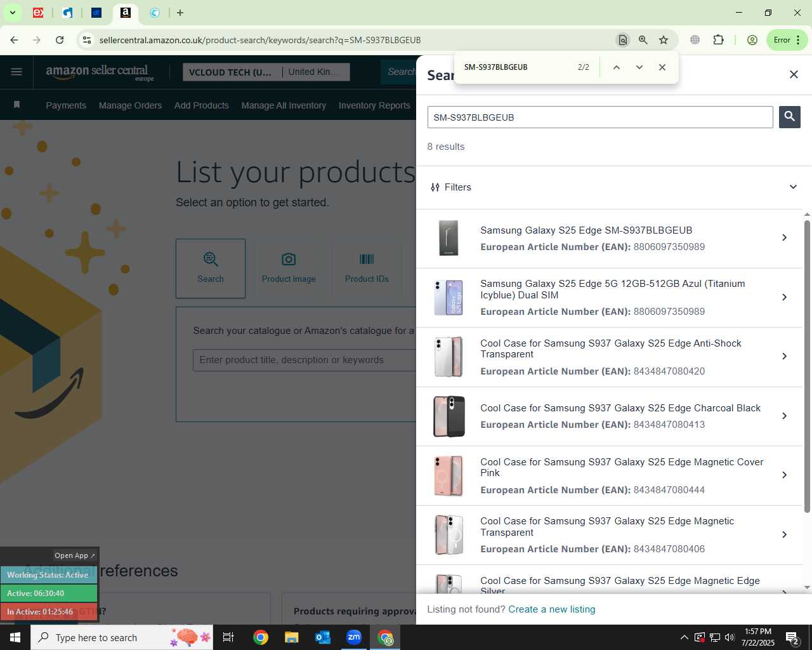The height and width of the screenshot is (650, 812).
Task: Select the Product image option card
Action: pos(289,269)
